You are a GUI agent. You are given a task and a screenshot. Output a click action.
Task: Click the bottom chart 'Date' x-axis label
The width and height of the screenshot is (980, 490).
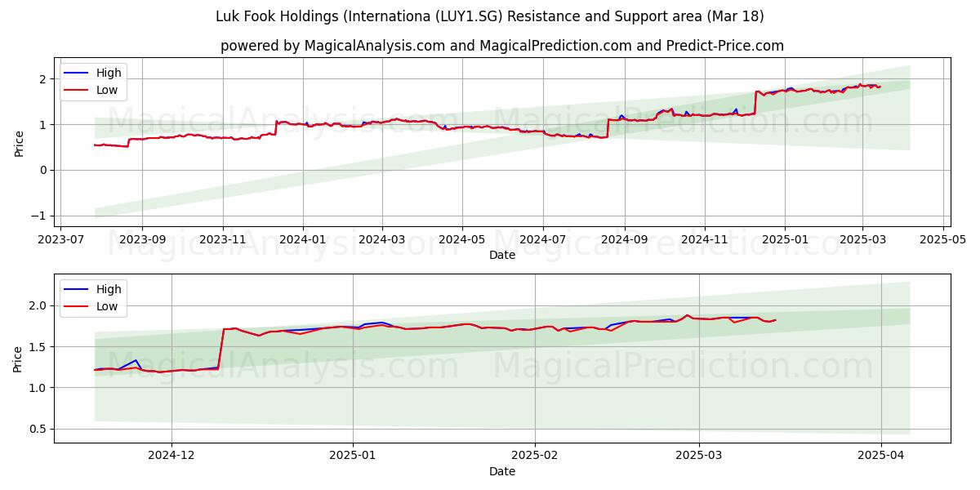click(x=502, y=471)
